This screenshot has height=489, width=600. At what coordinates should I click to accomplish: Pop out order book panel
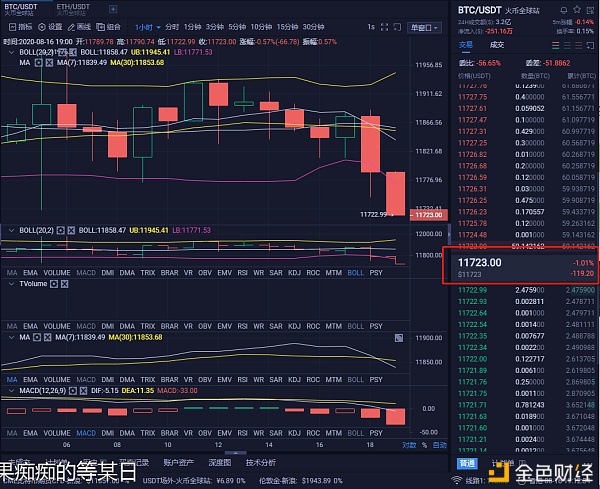coord(590,46)
